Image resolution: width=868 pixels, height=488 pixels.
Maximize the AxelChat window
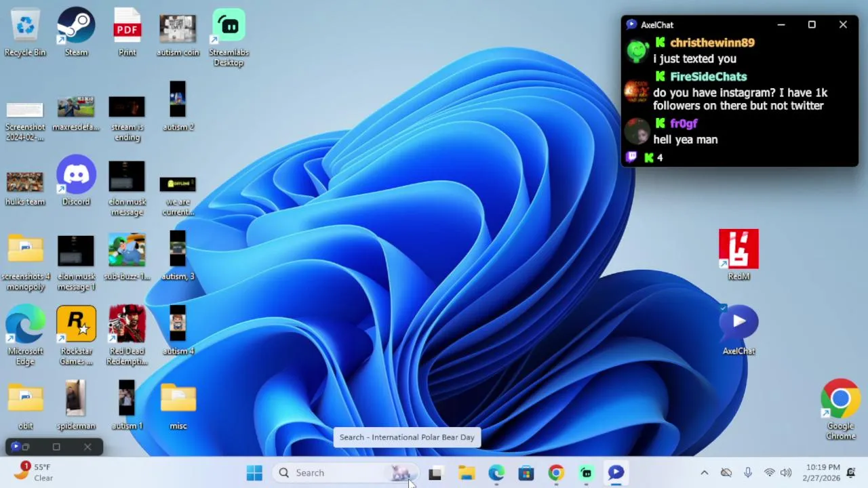click(x=812, y=25)
